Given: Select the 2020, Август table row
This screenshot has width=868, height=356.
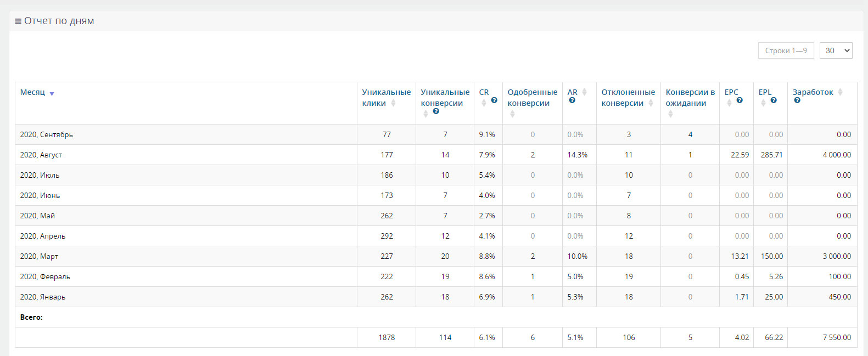Looking at the screenshot, I should pos(436,155).
